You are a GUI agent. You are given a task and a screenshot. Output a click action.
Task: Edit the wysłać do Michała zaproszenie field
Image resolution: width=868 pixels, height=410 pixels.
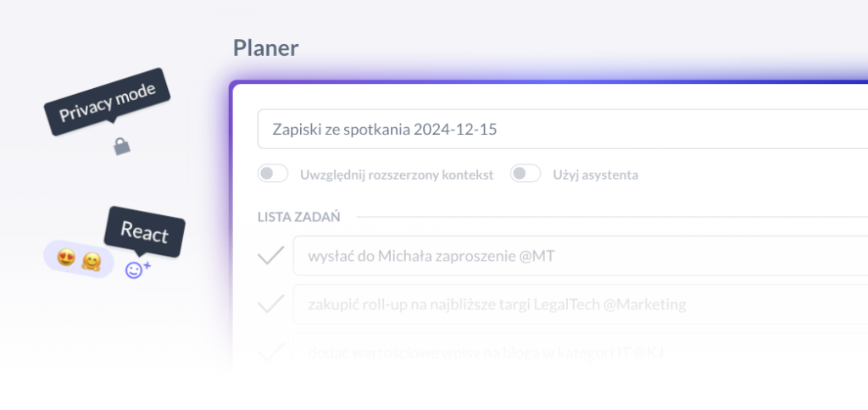(580, 256)
